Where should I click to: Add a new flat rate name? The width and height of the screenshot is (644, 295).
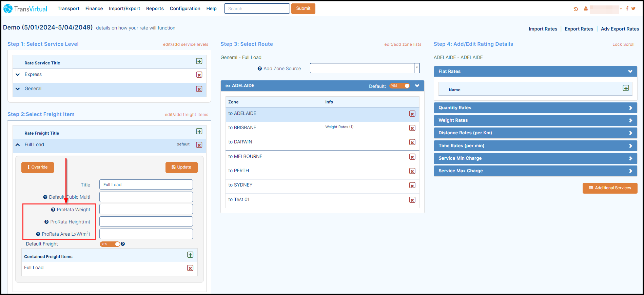(626, 88)
